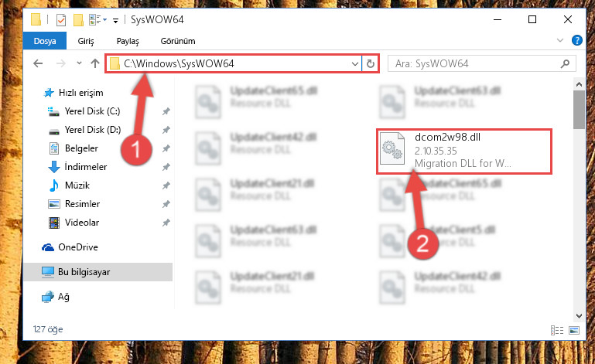Go up one folder level arrow

(95, 63)
